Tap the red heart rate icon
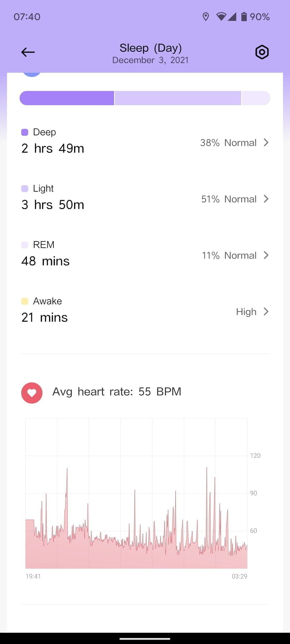 click(32, 393)
